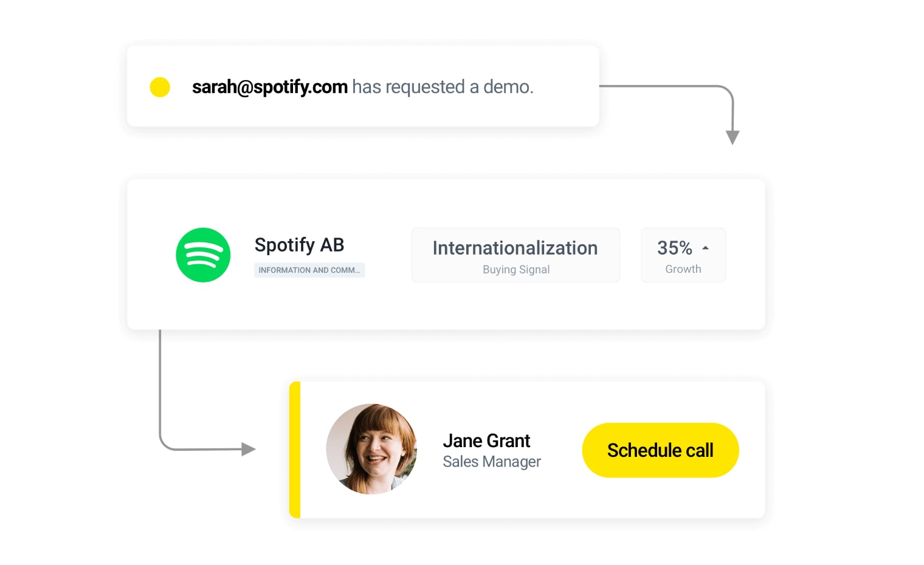
Task: Click the Sales Manager job title
Action: pos(491,462)
